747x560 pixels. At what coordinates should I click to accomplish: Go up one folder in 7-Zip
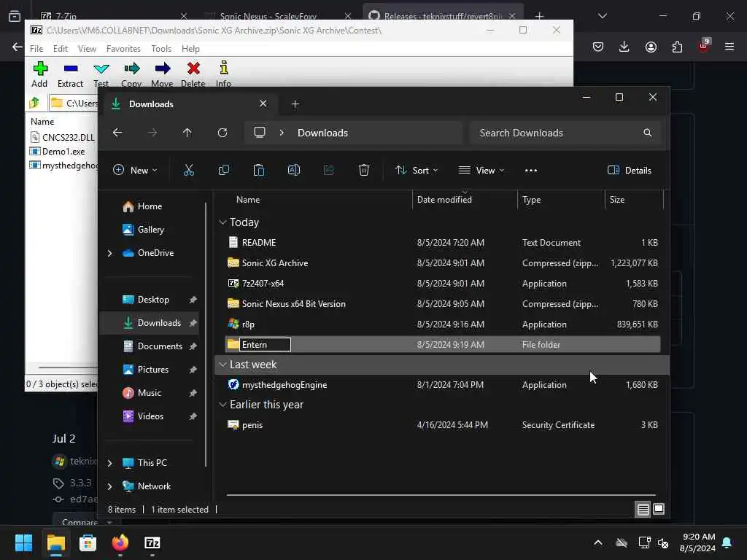point(35,103)
